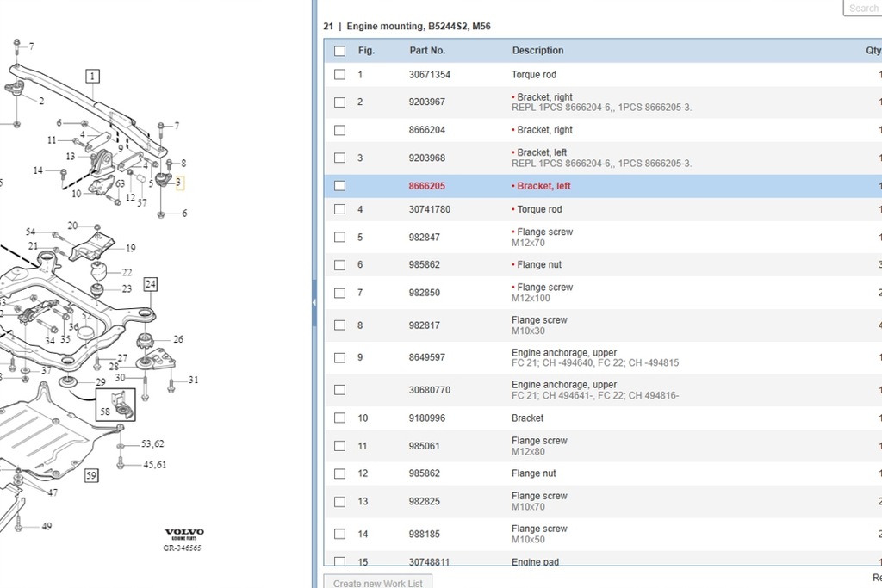Click part number 30671354
Viewport: 882px width, 588px height.
[x=429, y=75]
